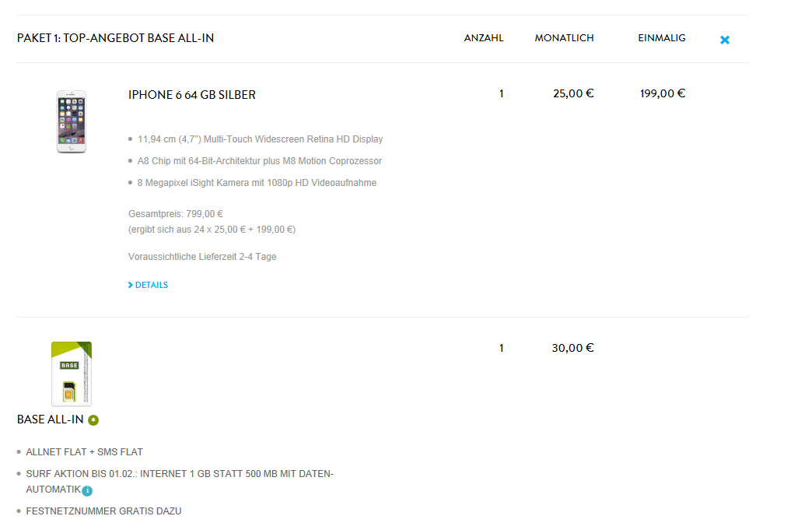
Task: Click the Voraussichtliche Lieferzeit 2-4 Tage text
Action: pos(202,257)
